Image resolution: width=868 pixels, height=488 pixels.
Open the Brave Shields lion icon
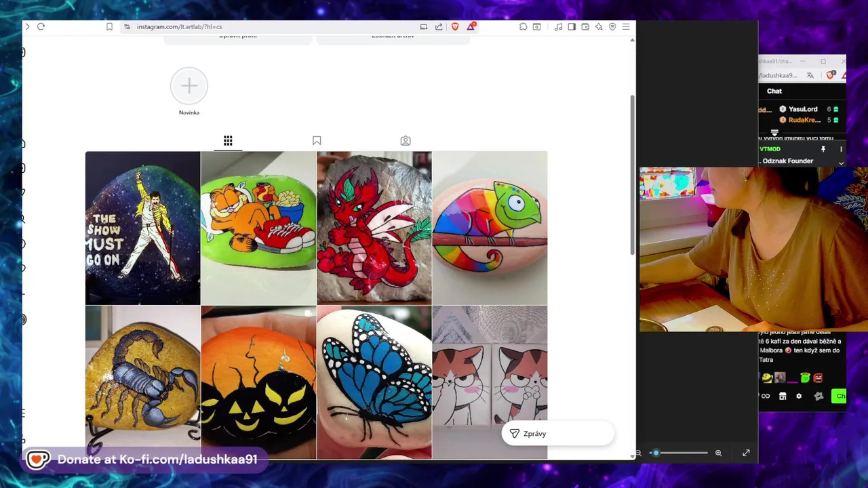coord(455,26)
